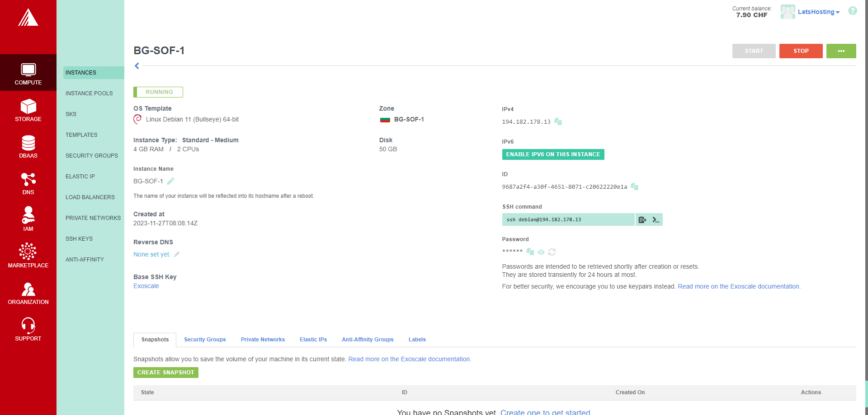Viewport: 868px width, 415px height.
Task: Switch to the Anti-Affinity Groups tab
Action: coord(368,340)
